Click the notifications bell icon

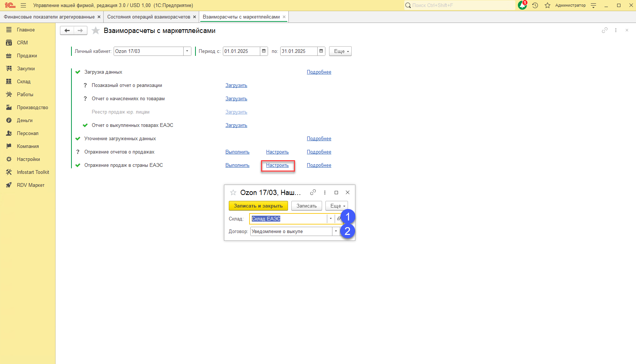[522, 5]
